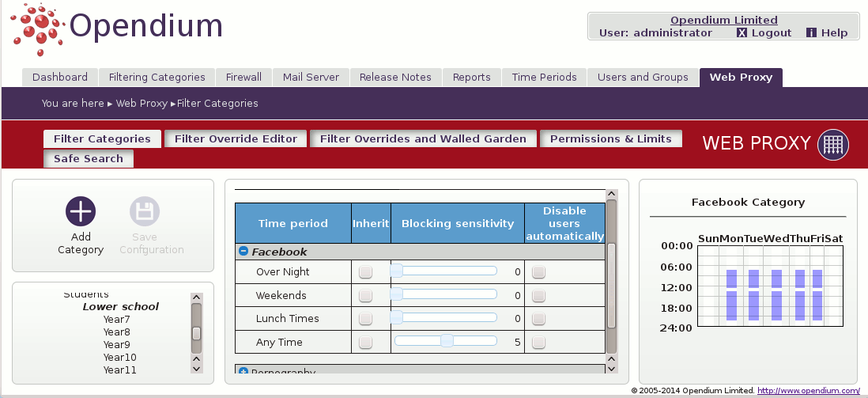Viewport: 868px width, 398px height.
Task: Click the Save Configuration floppy disk icon
Action: point(145,211)
